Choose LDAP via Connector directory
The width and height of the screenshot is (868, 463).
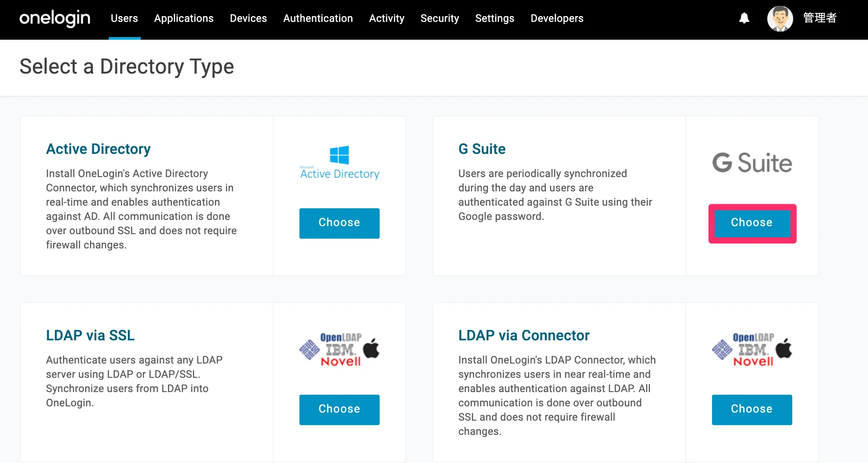click(x=752, y=409)
